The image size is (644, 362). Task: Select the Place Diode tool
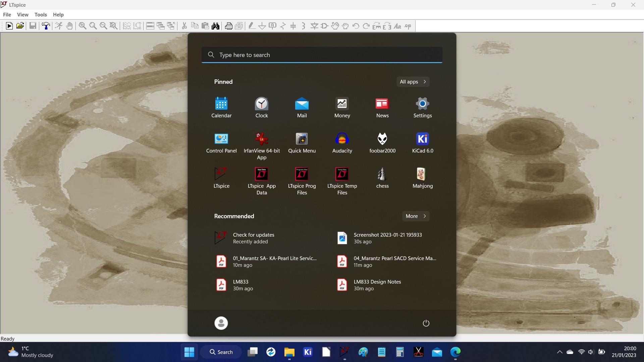tap(314, 26)
